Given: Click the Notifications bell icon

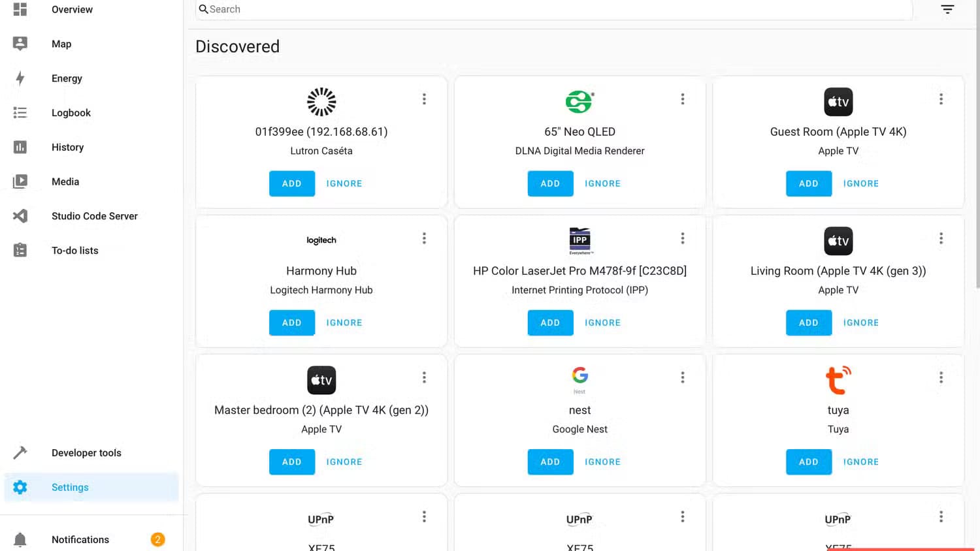Looking at the screenshot, I should coord(20,540).
